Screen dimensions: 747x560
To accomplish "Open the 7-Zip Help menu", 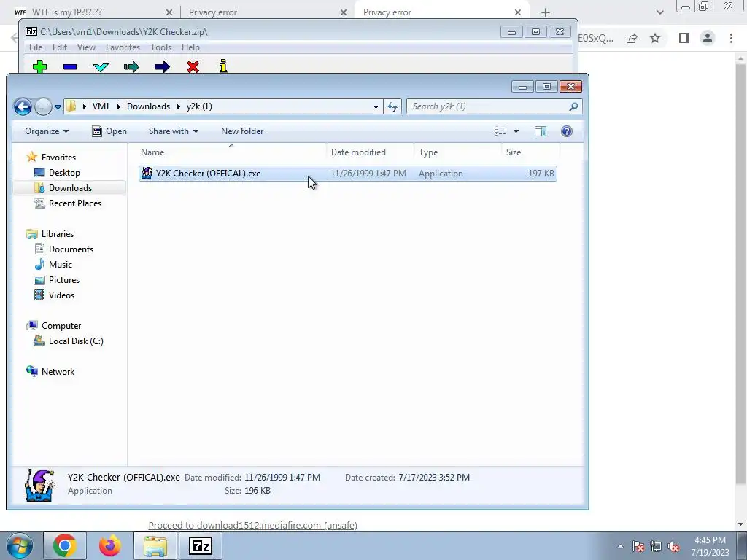I will [x=190, y=47].
